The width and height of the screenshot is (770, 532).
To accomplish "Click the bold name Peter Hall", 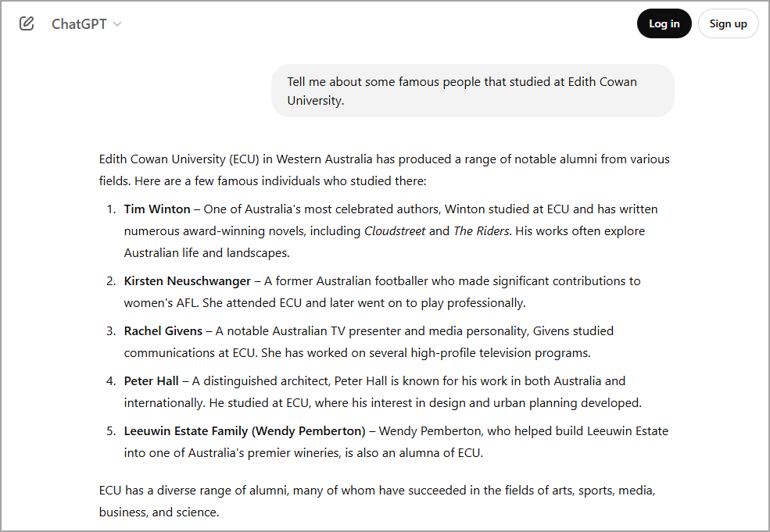I will pyautogui.click(x=151, y=381).
